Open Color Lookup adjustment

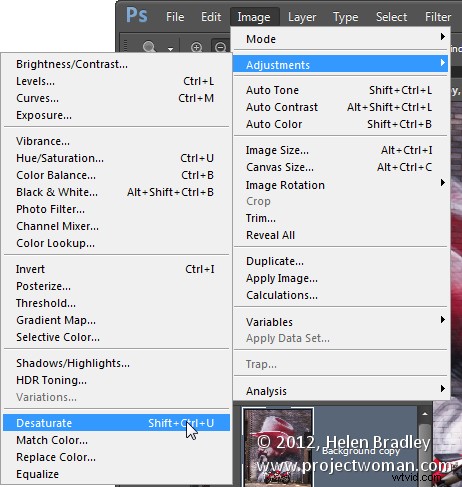(116, 243)
